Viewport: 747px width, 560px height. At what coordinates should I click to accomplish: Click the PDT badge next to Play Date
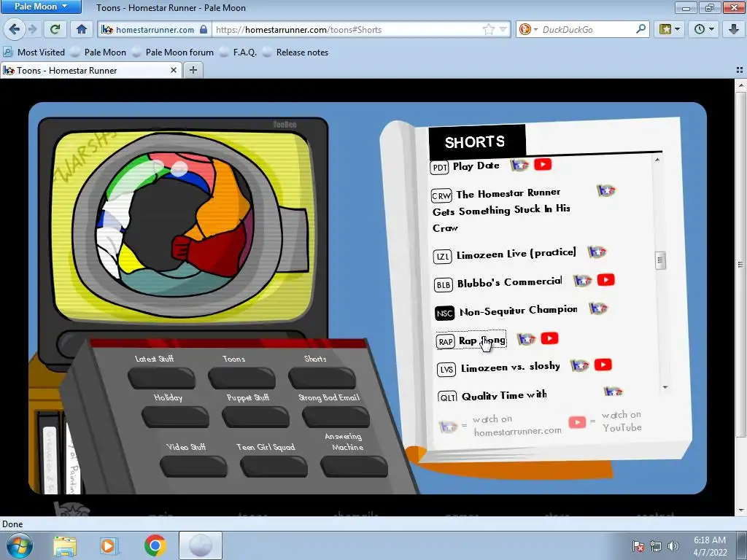pos(440,168)
